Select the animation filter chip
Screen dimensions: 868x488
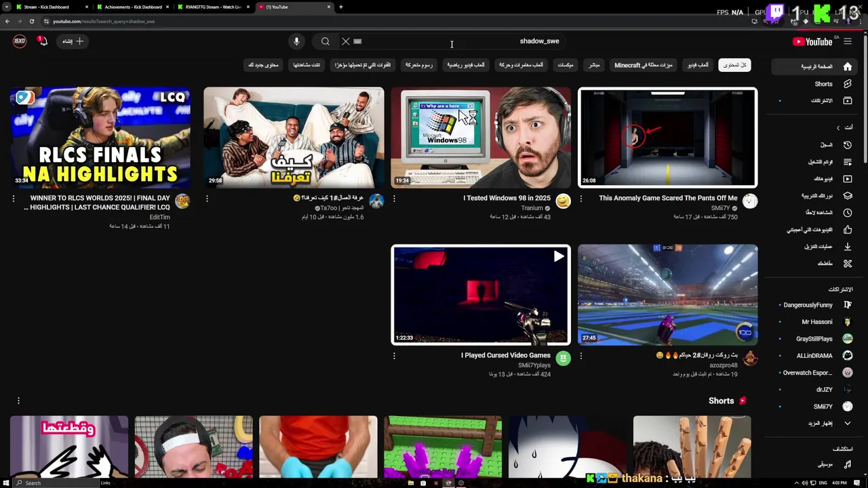click(x=418, y=65)
